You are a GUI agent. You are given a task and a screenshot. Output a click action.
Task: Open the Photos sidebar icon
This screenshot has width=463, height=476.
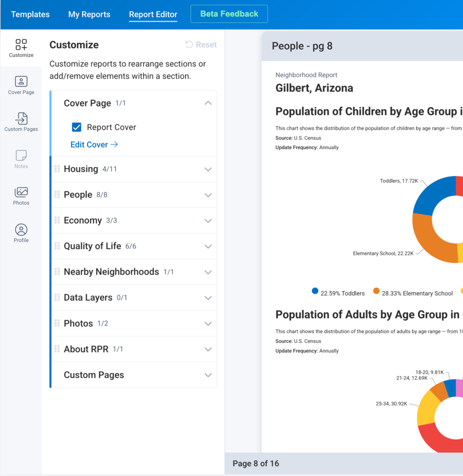(x=21, y=196)
